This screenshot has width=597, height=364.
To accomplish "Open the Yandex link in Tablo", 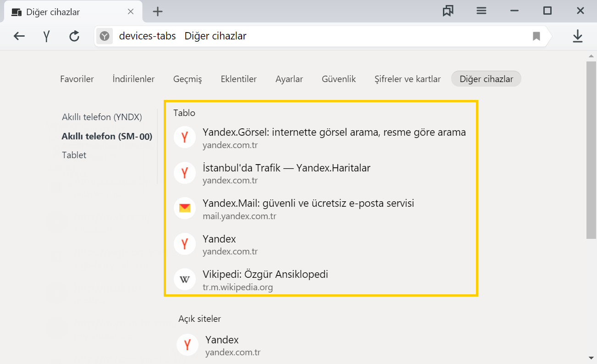I will 219,239.
